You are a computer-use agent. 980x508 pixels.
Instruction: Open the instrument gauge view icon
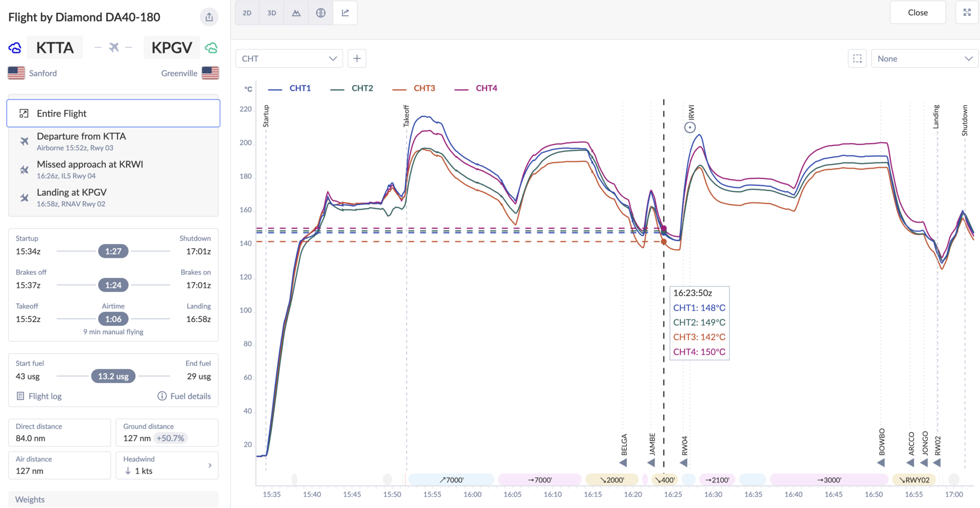(x=321, y=13)
